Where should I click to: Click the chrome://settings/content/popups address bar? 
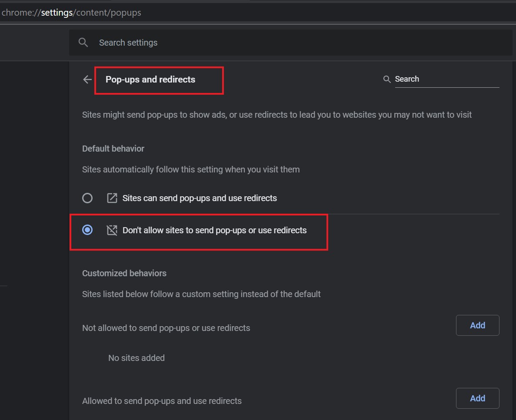tap(71, 12)
